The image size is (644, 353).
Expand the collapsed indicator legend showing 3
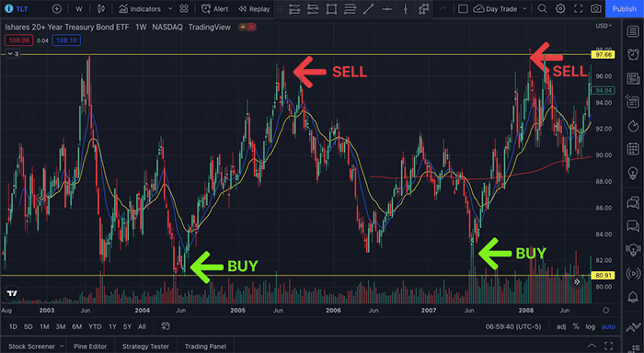(x=13, y=53)
